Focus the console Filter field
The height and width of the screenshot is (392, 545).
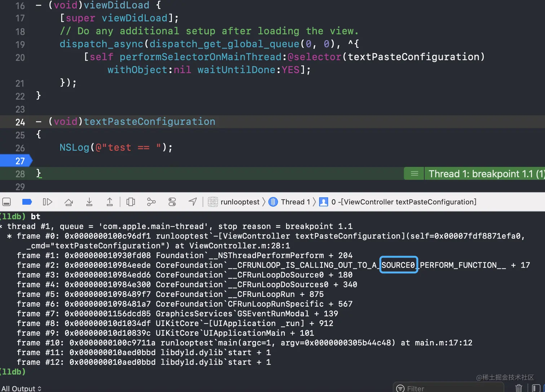(449, 388)
